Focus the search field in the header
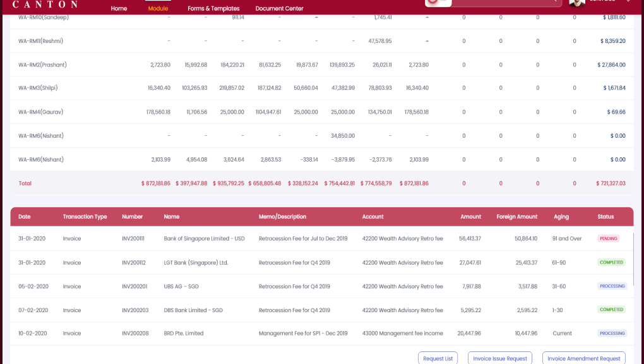This screenshot has width=644, height=364. pyautogui.click(x=506, y=3)
